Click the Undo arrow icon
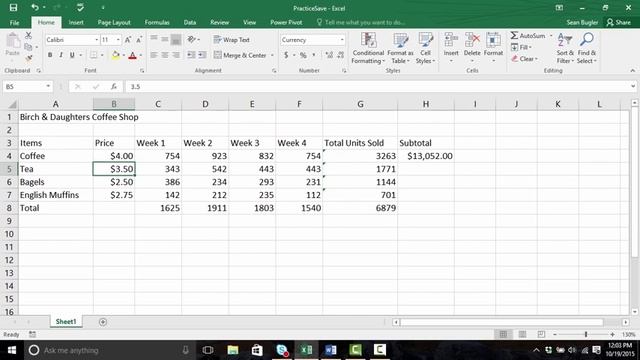This screenshot has width=640, height=360. click(x=35, y=7)
